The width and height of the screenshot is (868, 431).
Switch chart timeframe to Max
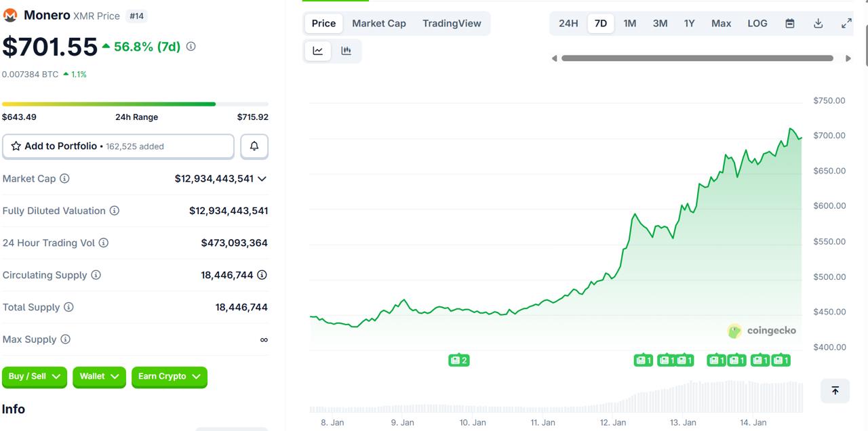720,22
